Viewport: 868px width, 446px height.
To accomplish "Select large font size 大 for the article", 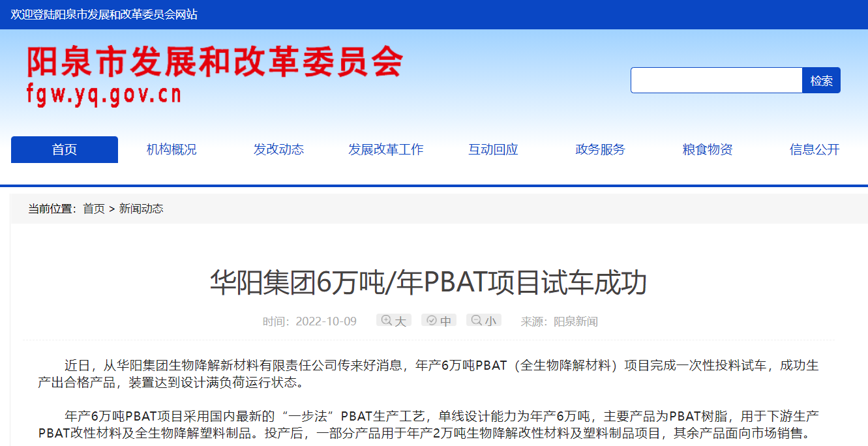I will (x=394, y=320).
